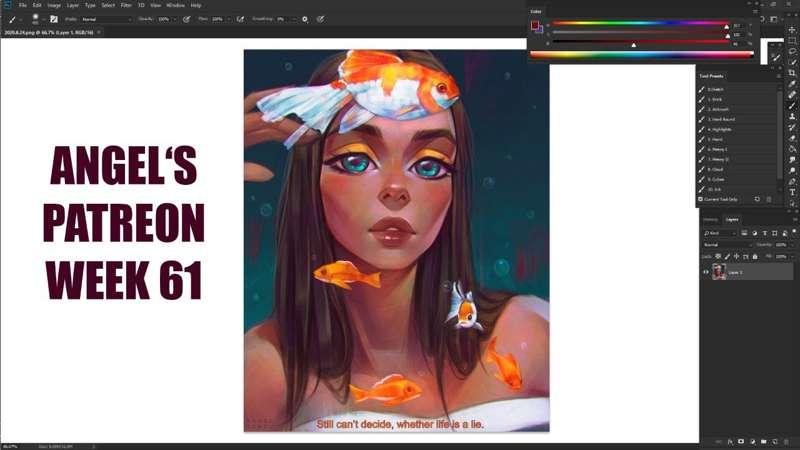Open Flow slider arrow
Screen dimensions: 800x450
[x=229, y=19]
